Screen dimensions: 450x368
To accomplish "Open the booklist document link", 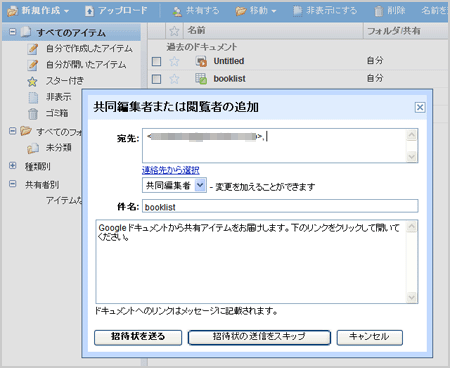I will point(229,79).
